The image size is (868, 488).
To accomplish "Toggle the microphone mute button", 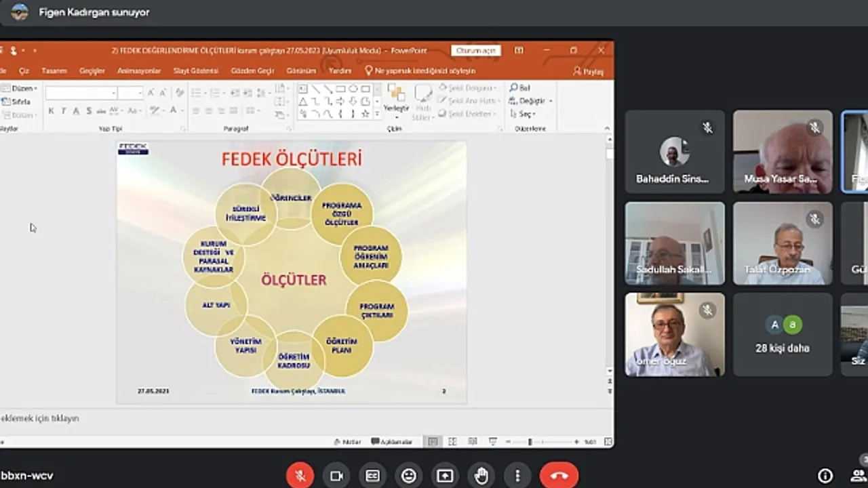I will tap(300, 476).
